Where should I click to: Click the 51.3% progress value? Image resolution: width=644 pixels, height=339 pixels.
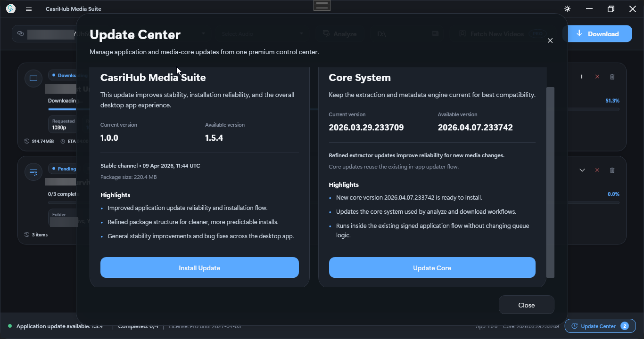(612, 101)
